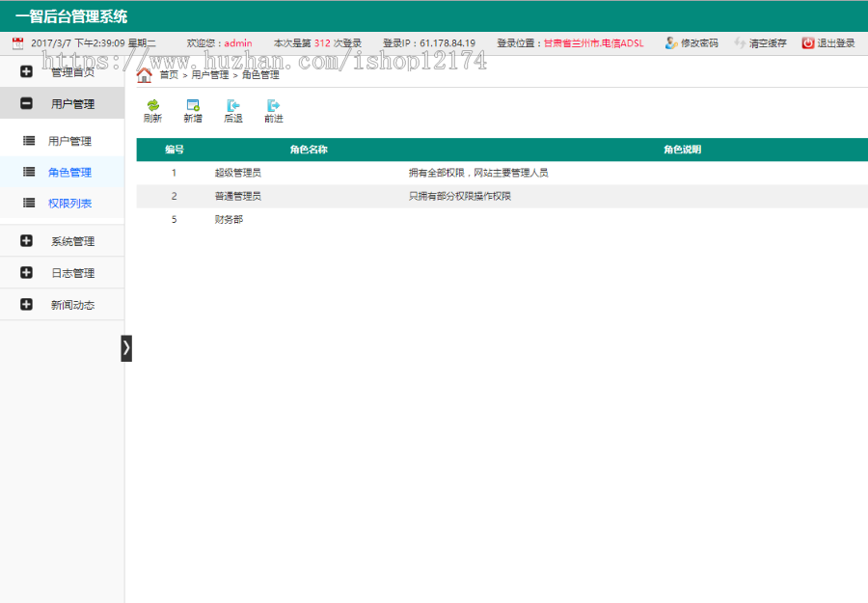This screenshot has width=868, height=603.
Task: Click the 刷新 (Refresh) toolbar icon
Action: coord(151,108)
